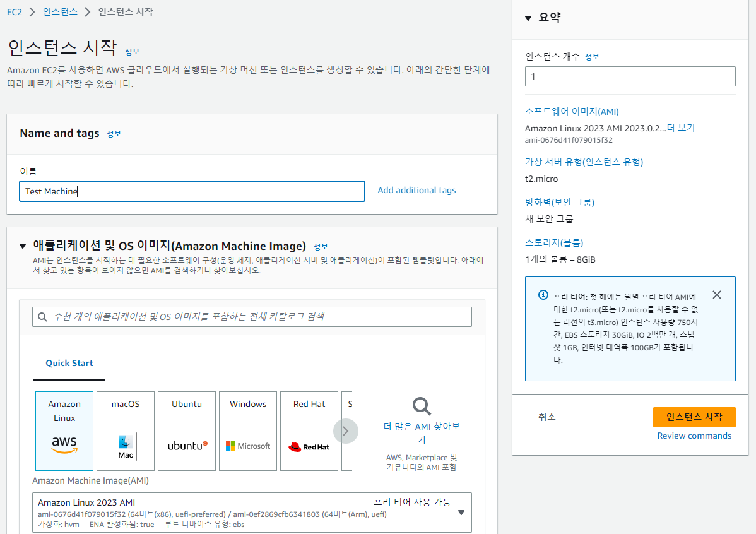Click the search icon in AMI search box
This screenshot has width=756, height=534.
pyautogui.click(x=42, y=317)
